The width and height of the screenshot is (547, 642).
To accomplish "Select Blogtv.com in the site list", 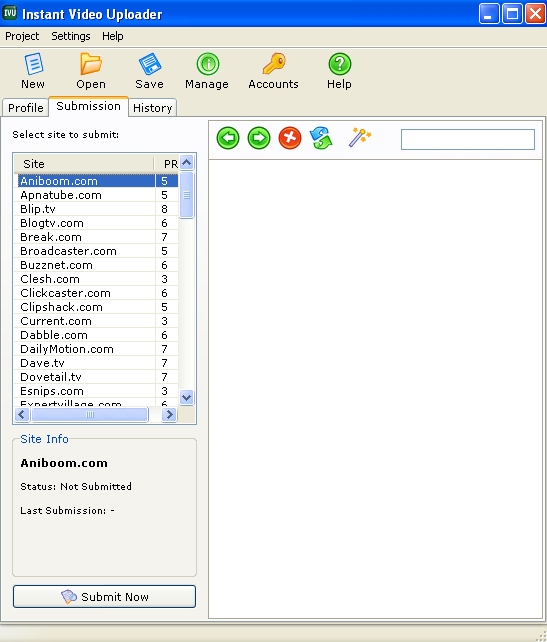I will tap(97, 223).
